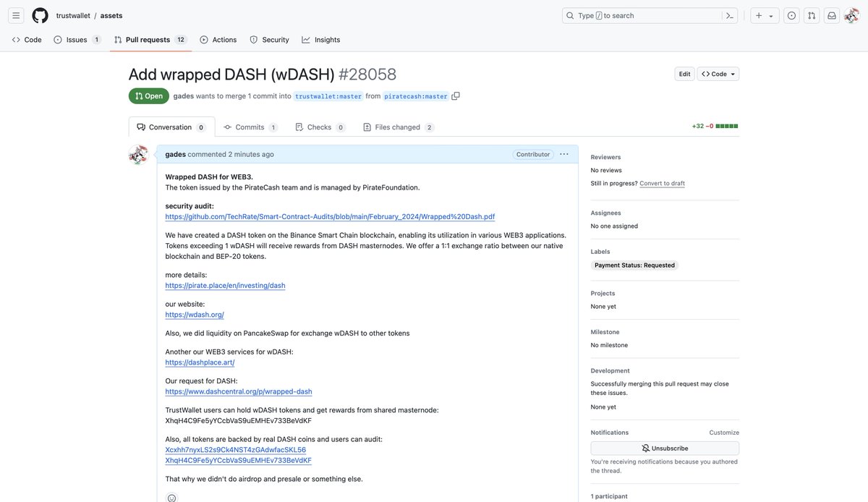Open the Security tab

coord(269,40)
